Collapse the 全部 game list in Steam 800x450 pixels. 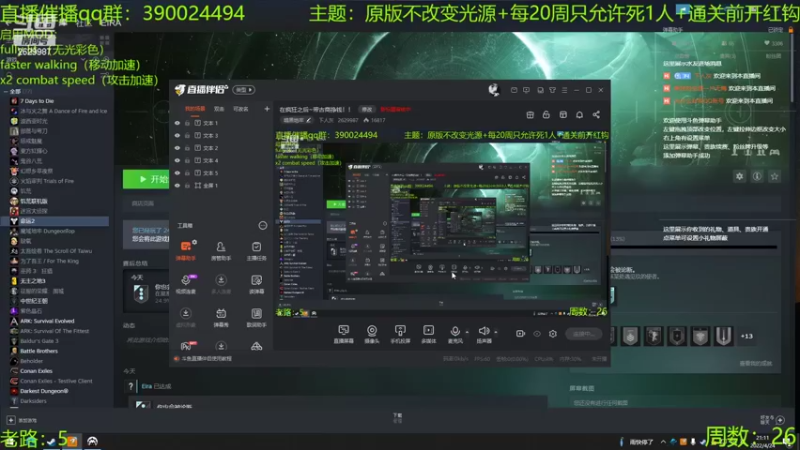[x=6, y=92]
